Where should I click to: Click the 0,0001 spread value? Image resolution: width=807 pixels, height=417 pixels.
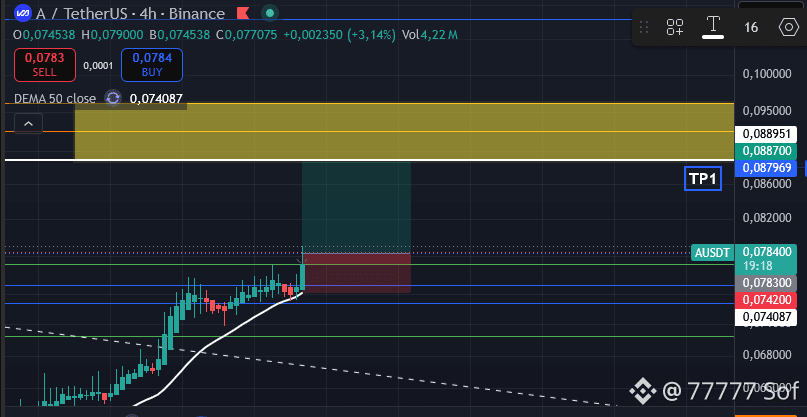pyautogui.click(x=98, y=66)
